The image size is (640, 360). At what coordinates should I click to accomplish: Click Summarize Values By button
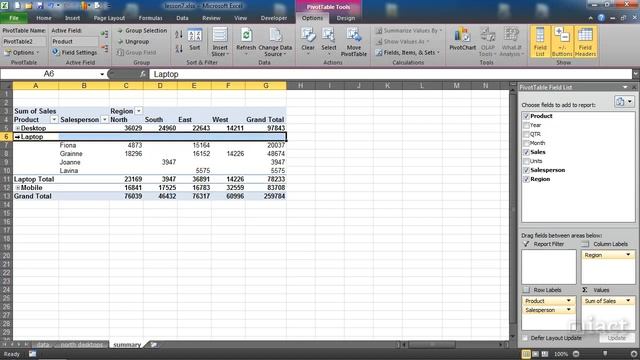(x=409, y=31)
